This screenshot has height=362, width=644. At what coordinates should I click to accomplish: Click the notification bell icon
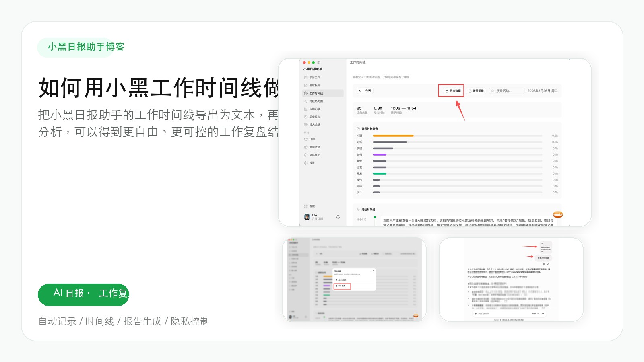(338, 217)
